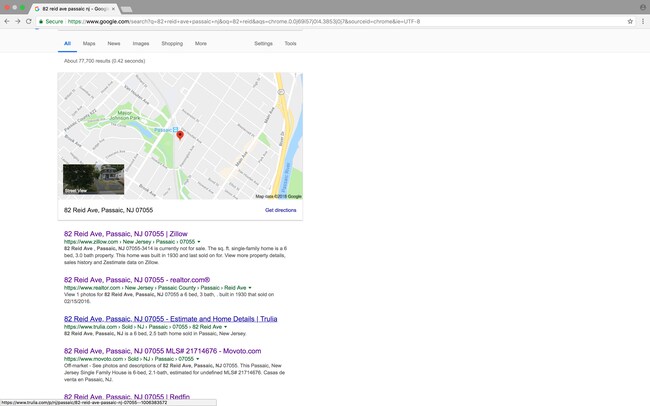Image resolution: width=650 pixels, height=406 pixels.
Task: Open the Street View thumbnail
Action: click(x=93, y=179)
